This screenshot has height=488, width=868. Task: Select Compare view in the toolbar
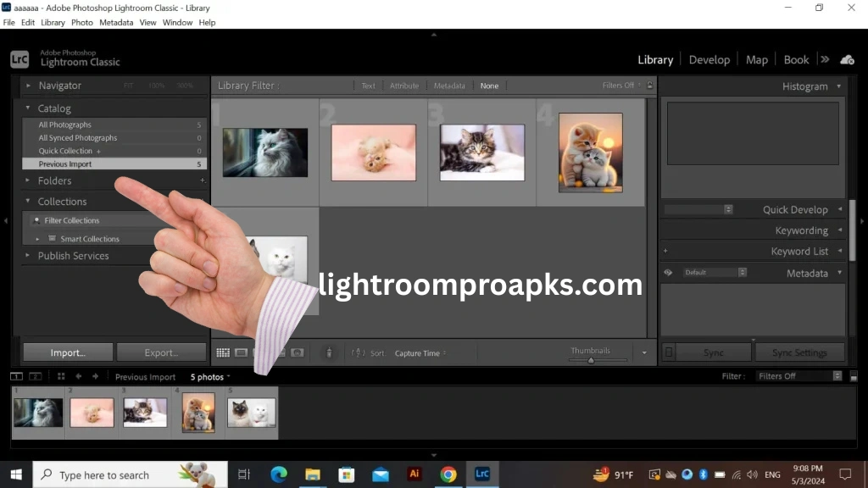[x=259, y=352]
